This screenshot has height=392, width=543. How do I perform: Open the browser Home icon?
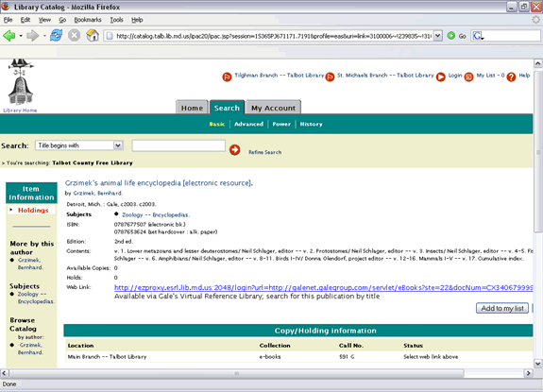[93, 35]
